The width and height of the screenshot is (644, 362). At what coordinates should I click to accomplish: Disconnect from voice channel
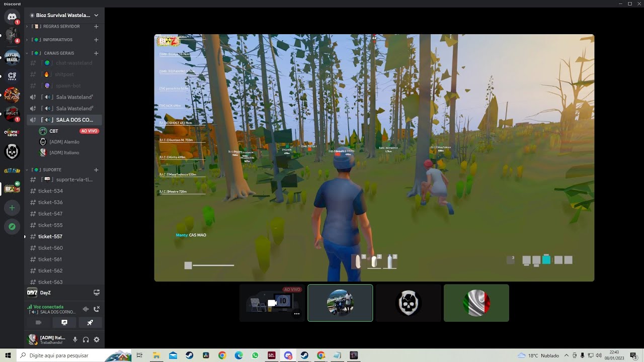[97, 309]
